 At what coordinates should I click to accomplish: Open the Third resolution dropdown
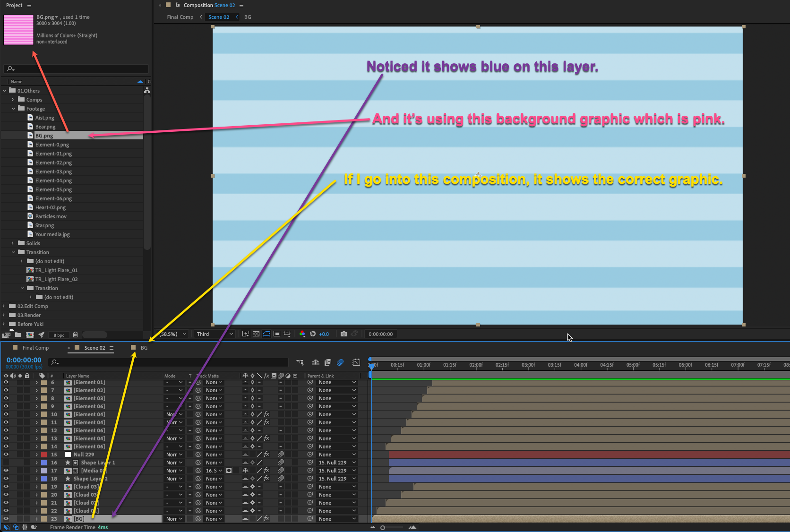tap(213, 334)
